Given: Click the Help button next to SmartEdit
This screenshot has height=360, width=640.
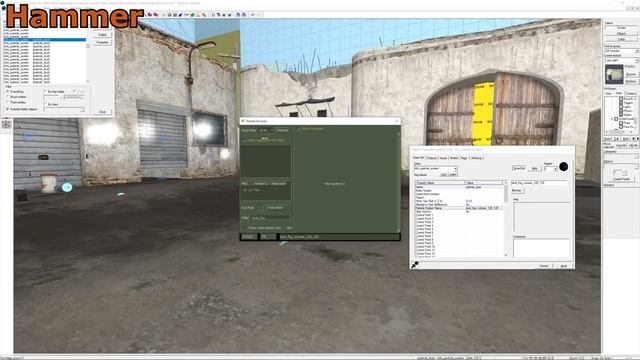Looking at the screenshot, I should 535,169.
